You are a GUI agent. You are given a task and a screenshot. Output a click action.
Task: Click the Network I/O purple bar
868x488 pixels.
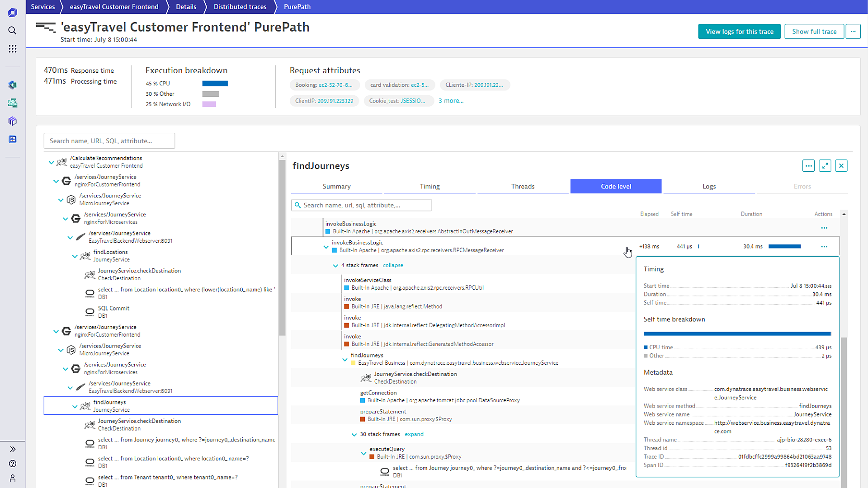pyautogui.click(x=209, y=104)
